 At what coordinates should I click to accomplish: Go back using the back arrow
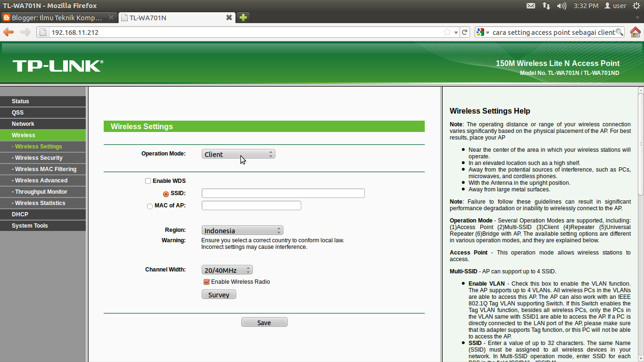coord(8,32)
